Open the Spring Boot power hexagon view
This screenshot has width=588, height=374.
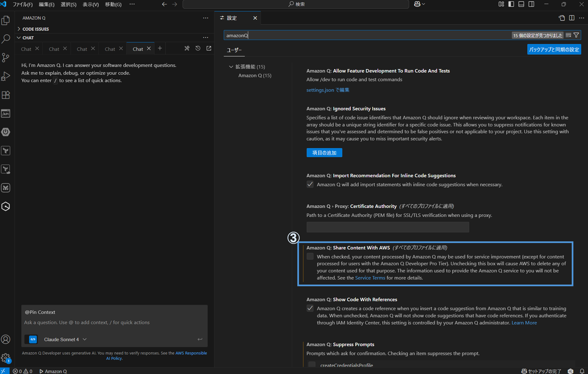6,132
